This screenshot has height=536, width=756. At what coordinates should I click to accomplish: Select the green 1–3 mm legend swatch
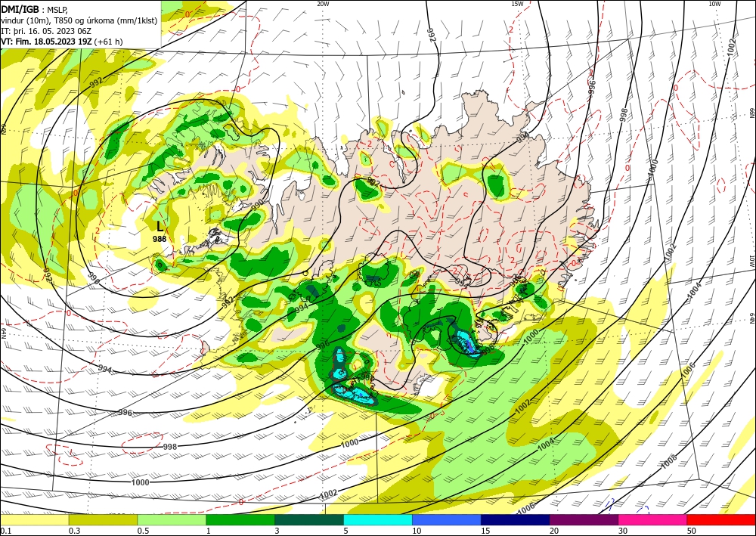point(240,519)
